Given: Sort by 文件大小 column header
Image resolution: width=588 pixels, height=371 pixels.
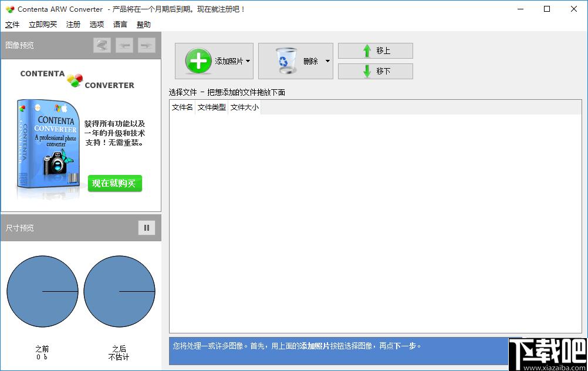Looking at the screenshot, I should click(x=244, y=107).
